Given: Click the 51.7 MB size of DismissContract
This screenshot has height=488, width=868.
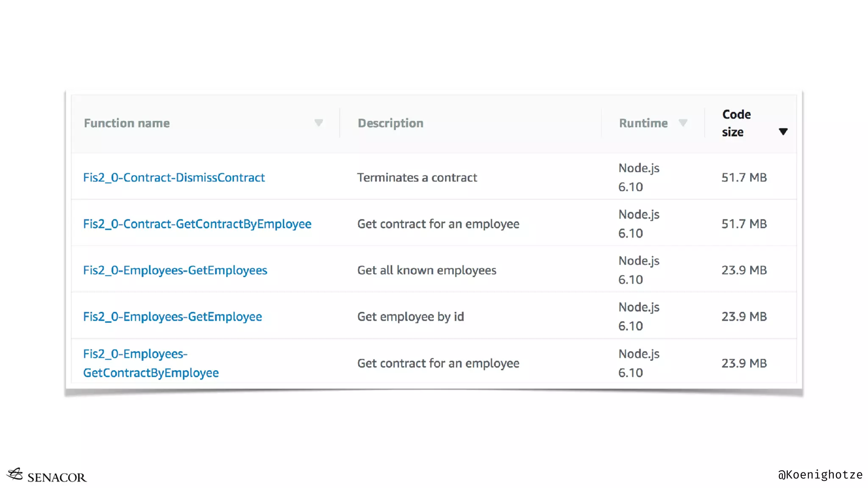Looking at the screenshot, I should coord(744,177).
